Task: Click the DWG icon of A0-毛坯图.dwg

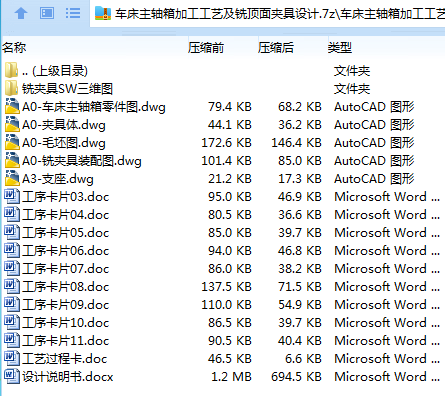Action: [x=12, y=142]
